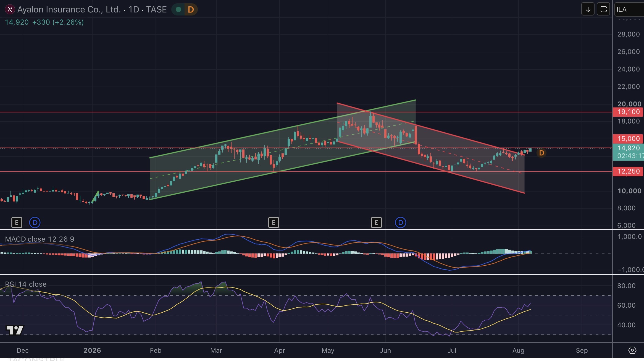Image resolution: width=644 pixels, height=361 pixels.
Task: Click the Dec label on time axis
Action: click(x=23, y=350)
